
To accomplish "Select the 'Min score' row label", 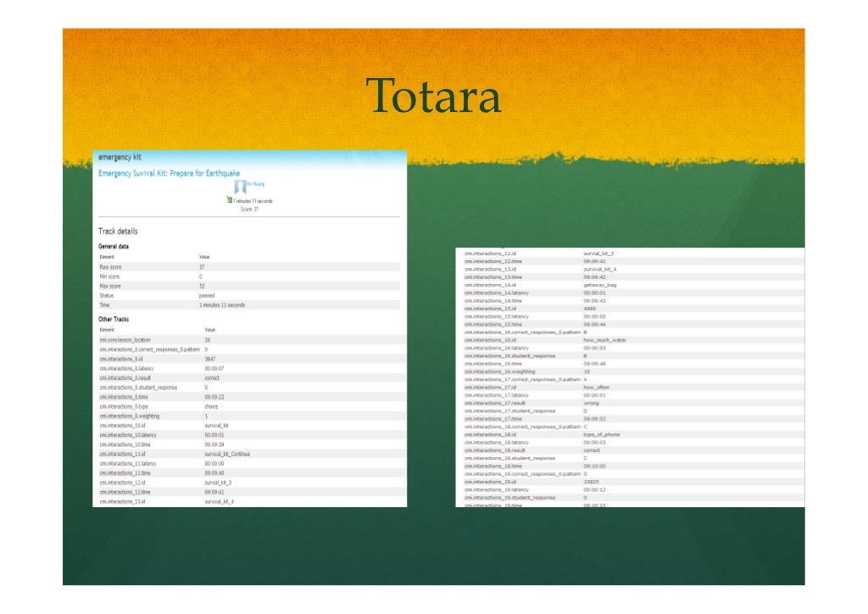I will pos(109,276).
